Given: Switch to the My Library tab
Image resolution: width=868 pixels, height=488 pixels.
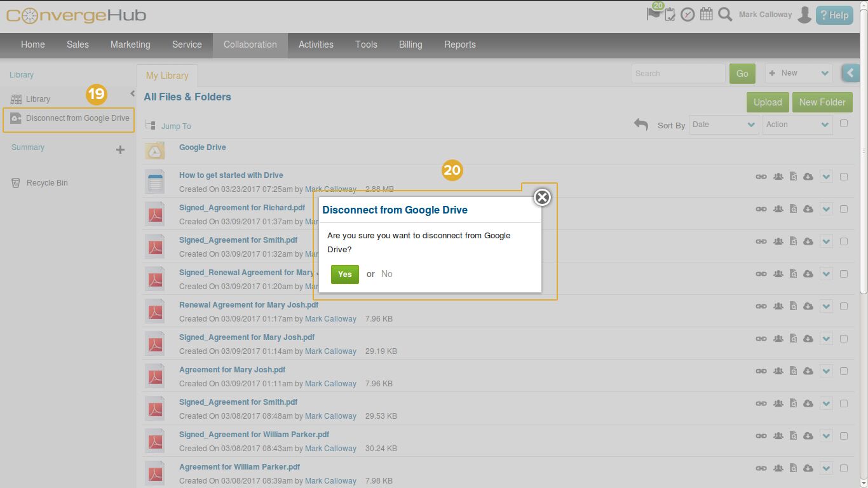Looking at the screenshot, I should 167,76.
